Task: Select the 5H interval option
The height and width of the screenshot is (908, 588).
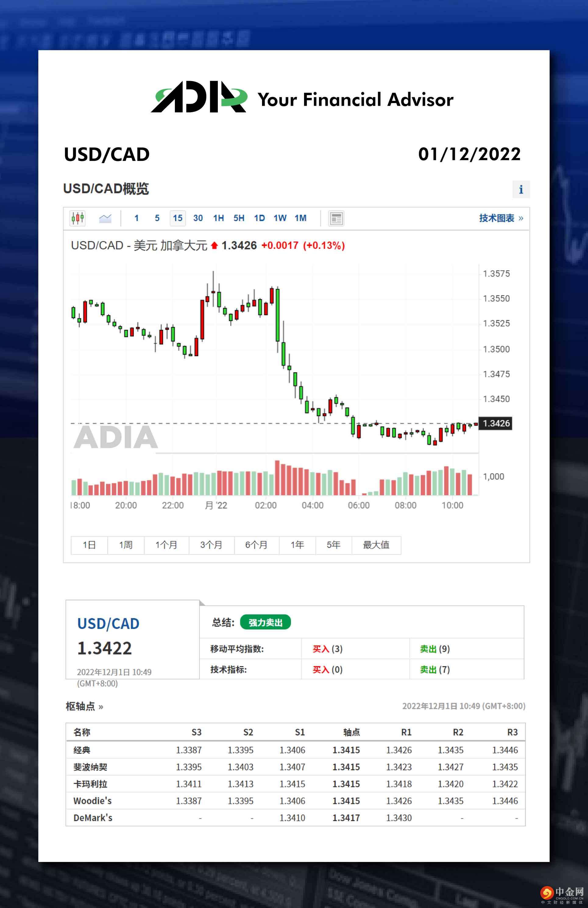Action: (239, 218)
